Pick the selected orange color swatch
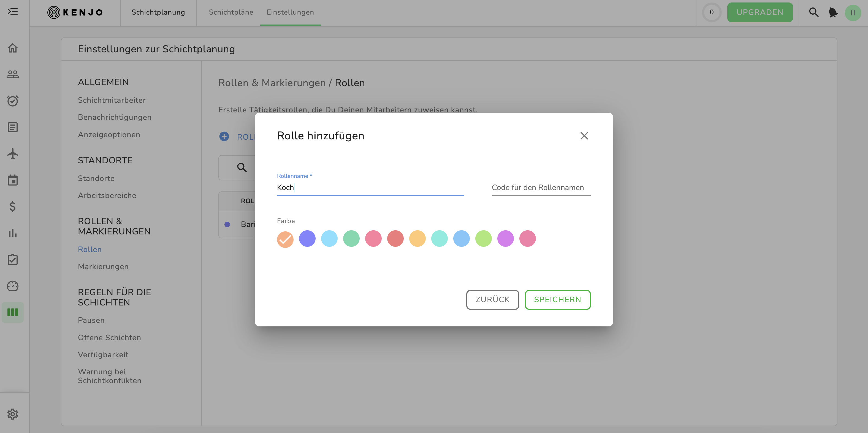Image resolution: width=868 pixels, height=433 pixels. click(285, 239)
